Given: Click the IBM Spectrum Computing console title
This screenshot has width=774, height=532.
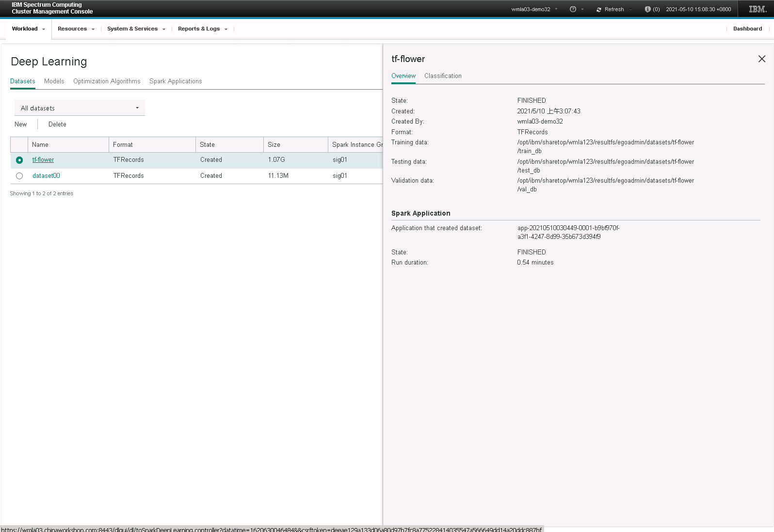Looking at the screenshot, I should 52,8.
